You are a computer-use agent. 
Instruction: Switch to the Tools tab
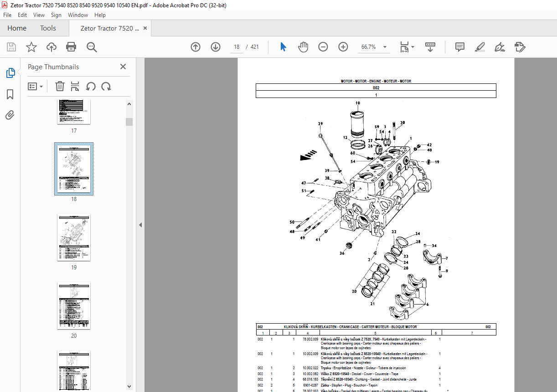click(48, 28)
